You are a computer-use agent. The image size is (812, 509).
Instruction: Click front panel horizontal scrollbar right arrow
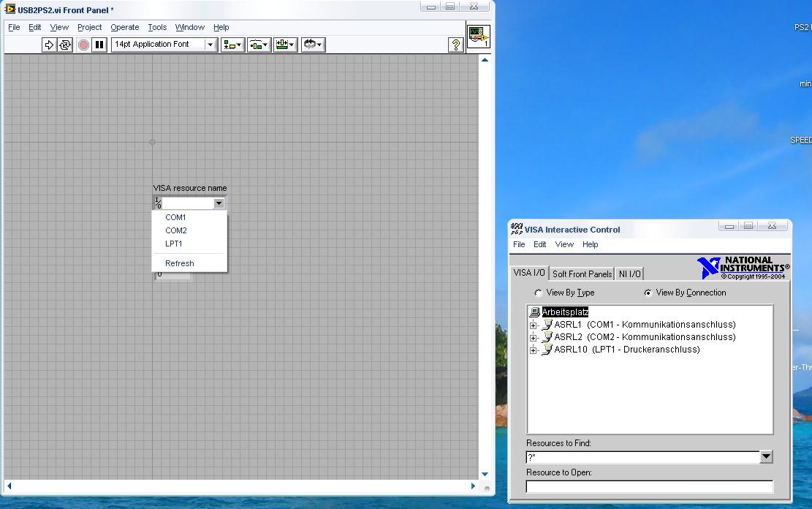473,486
